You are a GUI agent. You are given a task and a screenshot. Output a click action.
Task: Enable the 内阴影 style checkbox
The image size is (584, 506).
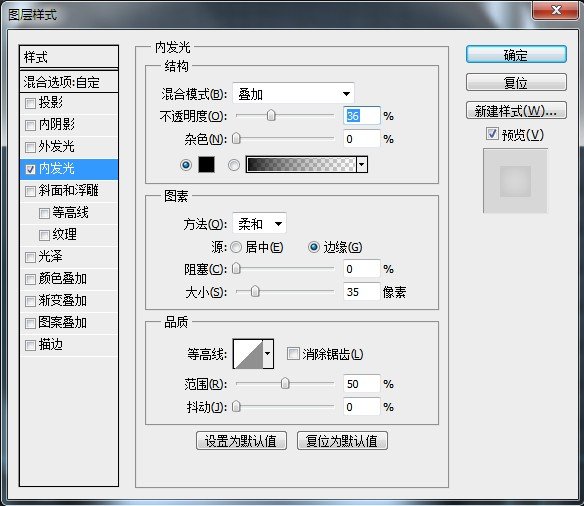point(30,125)
